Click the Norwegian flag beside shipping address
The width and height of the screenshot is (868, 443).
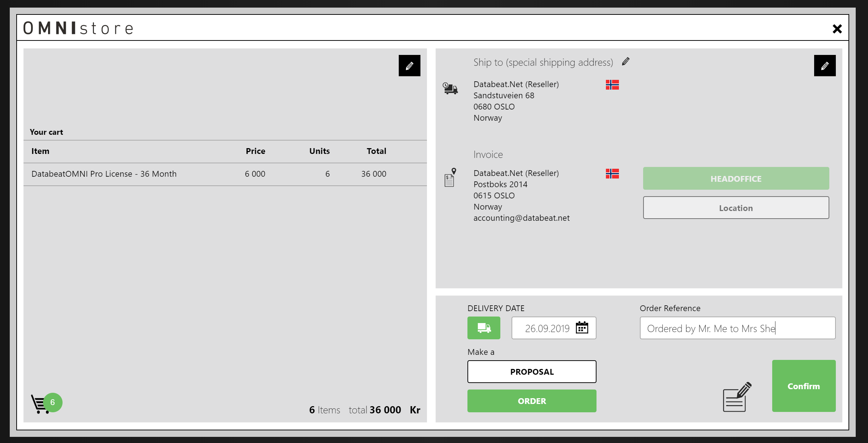pyautogui.click(x=612, y=85)
